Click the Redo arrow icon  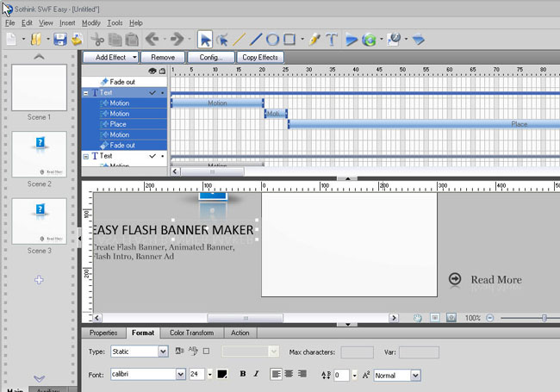coord(177,39)
